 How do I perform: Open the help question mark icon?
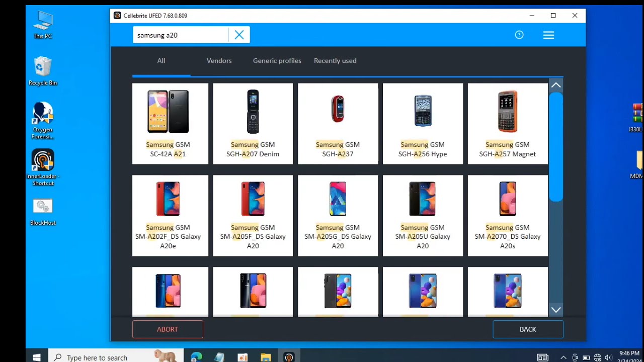[x=519, y=35]
